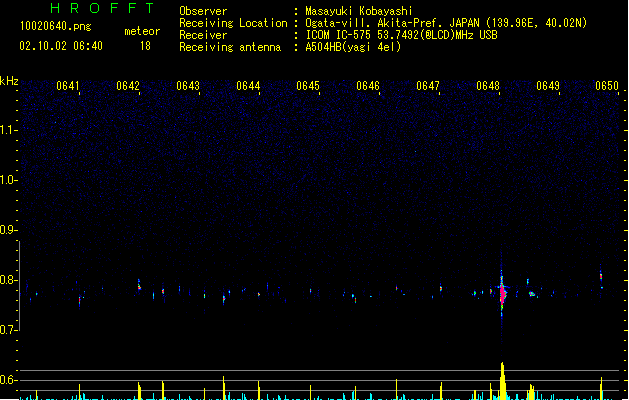
Task: Click the antenna A504HB(yagi 4el) text
Action: 353,47
